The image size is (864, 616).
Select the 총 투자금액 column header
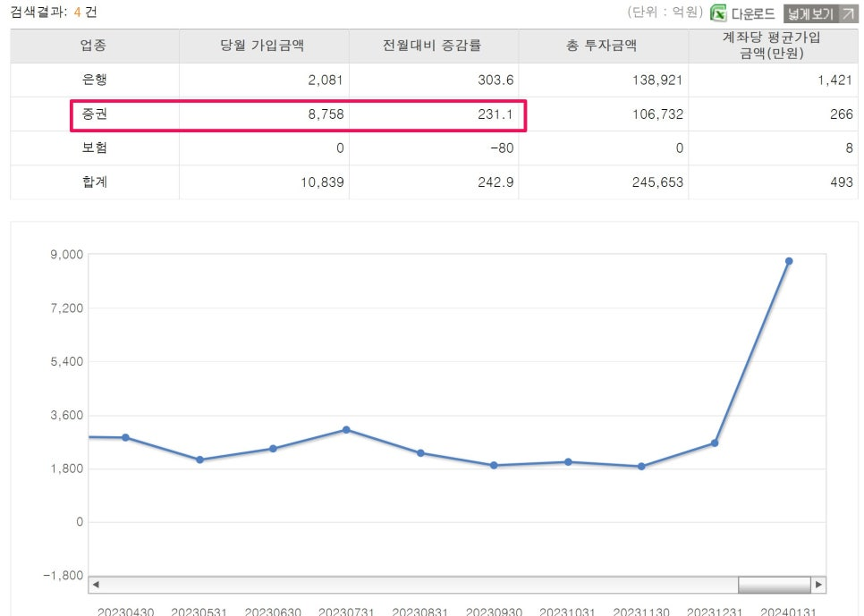click(x=604, y=46)
